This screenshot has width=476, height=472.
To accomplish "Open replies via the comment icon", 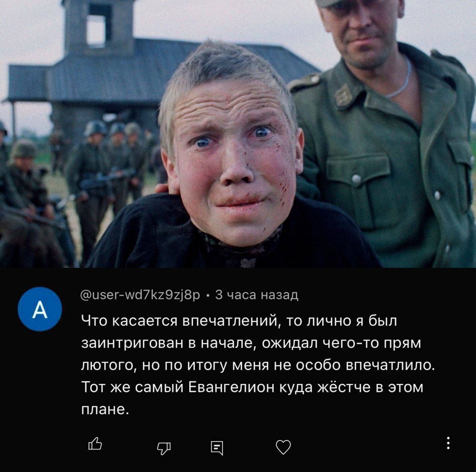I will coord(217,447).
